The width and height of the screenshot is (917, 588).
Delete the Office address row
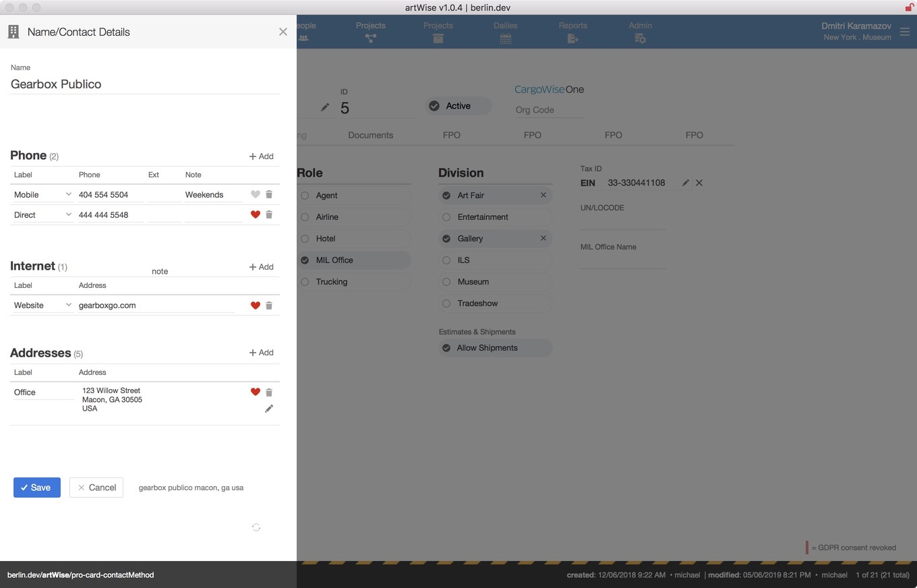coord(269,392)
